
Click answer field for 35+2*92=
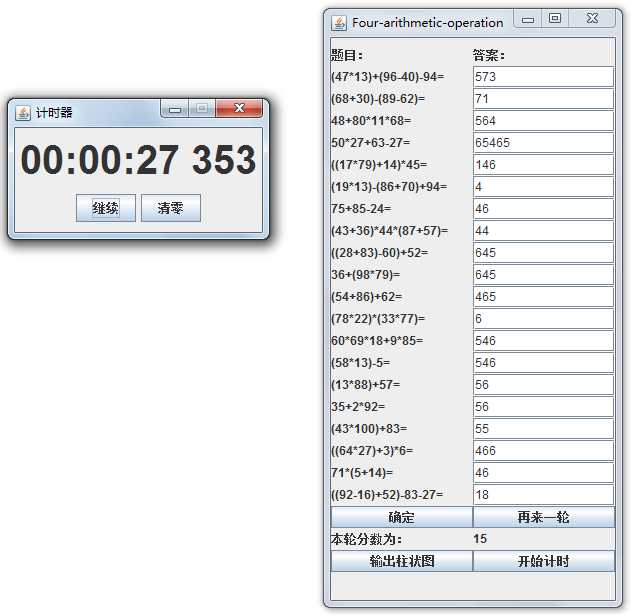click(543, 407)
